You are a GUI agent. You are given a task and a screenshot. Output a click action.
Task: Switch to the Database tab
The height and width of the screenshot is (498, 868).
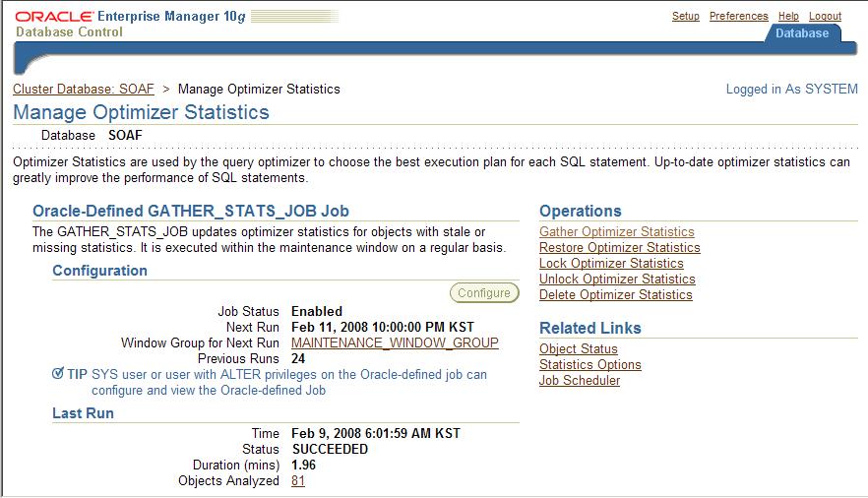pos(802,33)
